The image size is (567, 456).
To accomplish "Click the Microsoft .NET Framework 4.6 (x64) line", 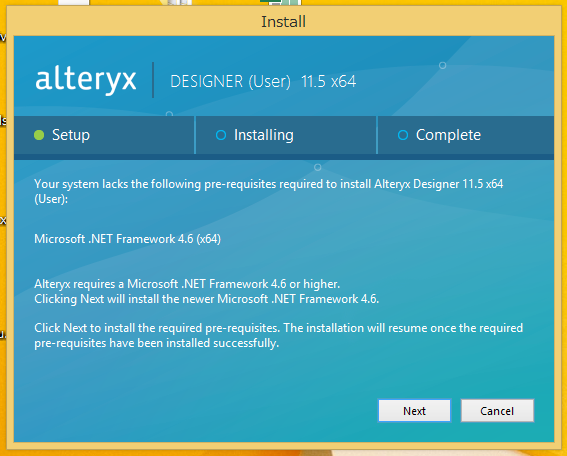I will tap(127, 239).
